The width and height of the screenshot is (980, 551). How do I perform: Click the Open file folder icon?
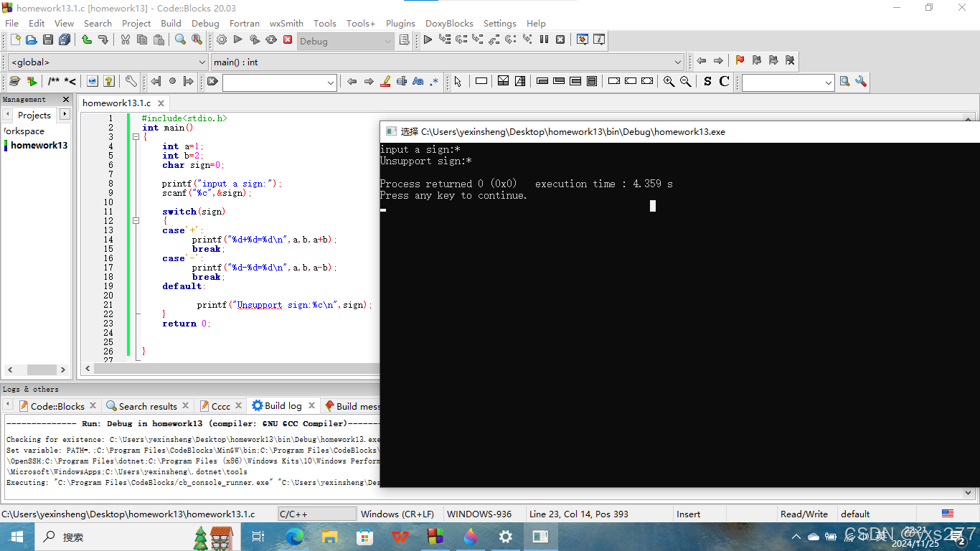31,40
